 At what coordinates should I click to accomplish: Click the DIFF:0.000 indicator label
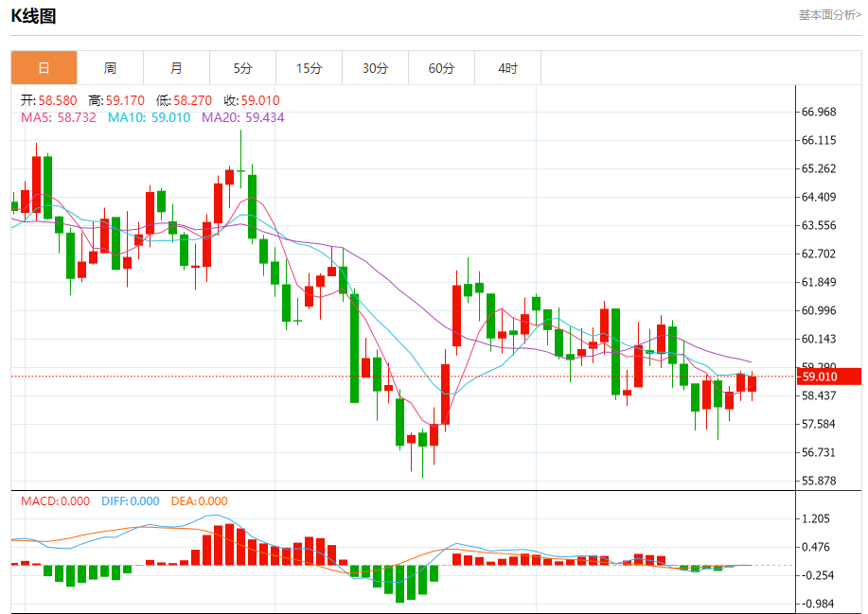[131, 501]
